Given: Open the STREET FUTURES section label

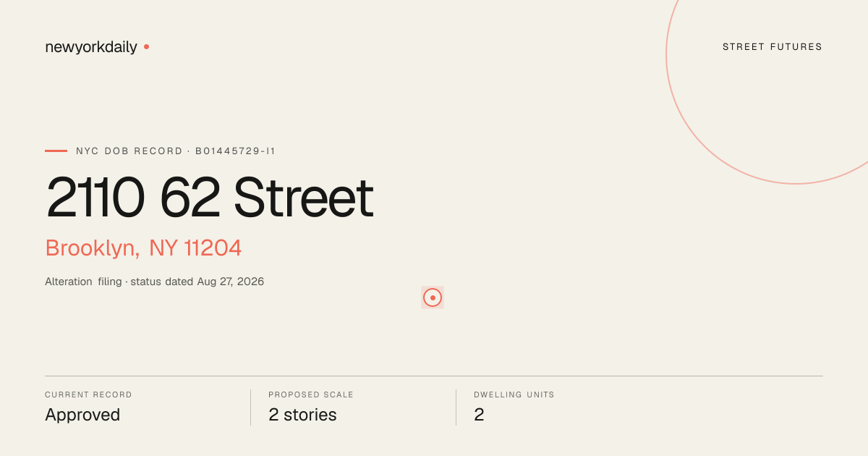Looking at the screenshot, I should tap(773, 47).
